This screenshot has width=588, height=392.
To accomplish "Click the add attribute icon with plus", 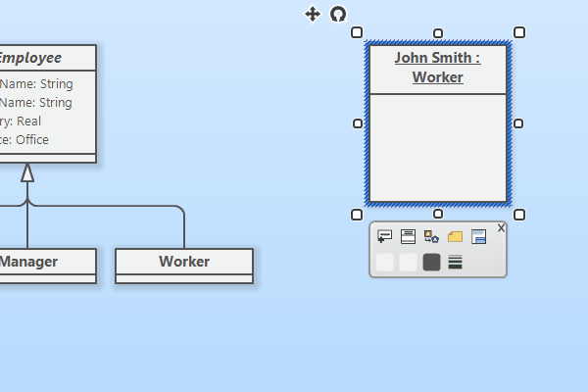I will click(x=384, y=237).
